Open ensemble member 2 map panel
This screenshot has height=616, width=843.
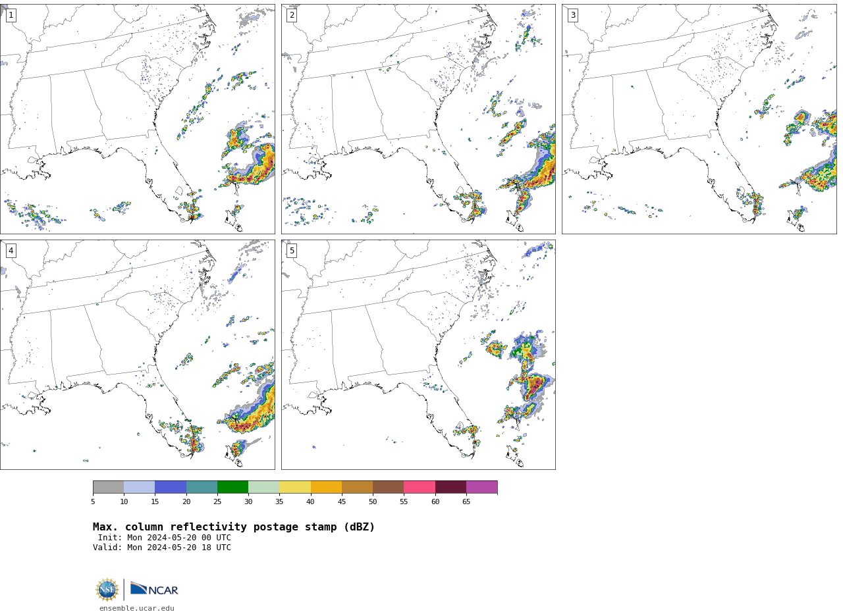click(418, 119)
